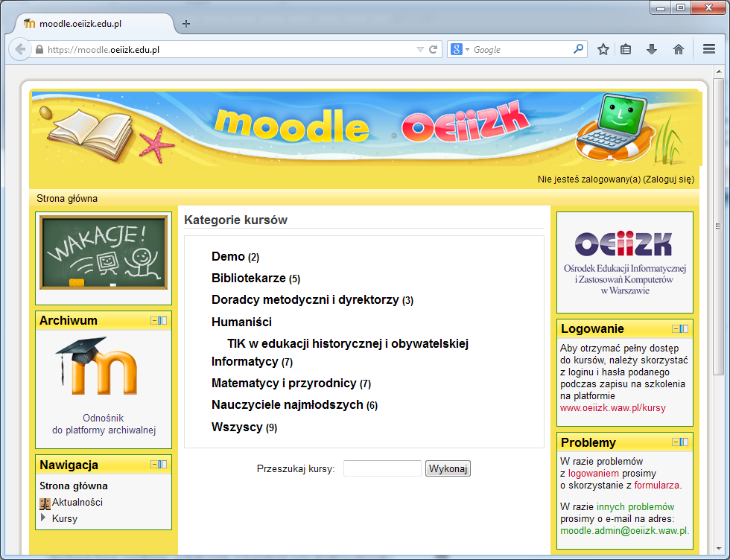Click the vertical page scrollbar thumb
Screen dimensions: 730x560
pyautogui.click(x=719, y=227)
